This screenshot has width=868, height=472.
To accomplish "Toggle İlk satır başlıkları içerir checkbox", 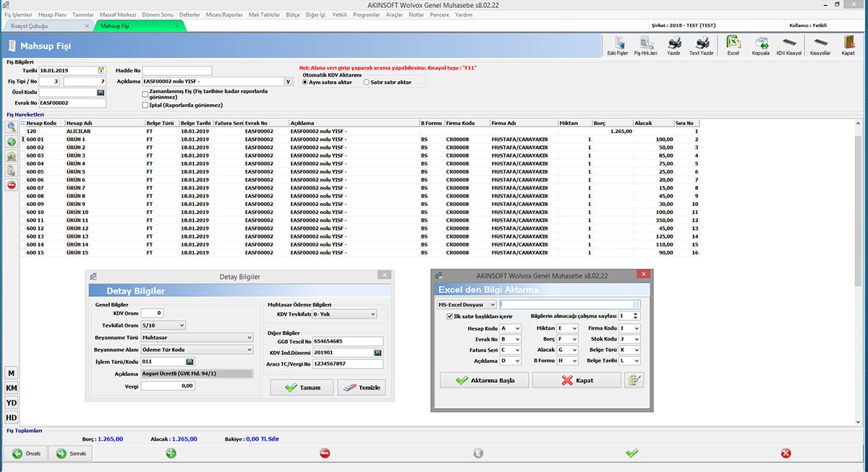I will (x=450, y=316).
